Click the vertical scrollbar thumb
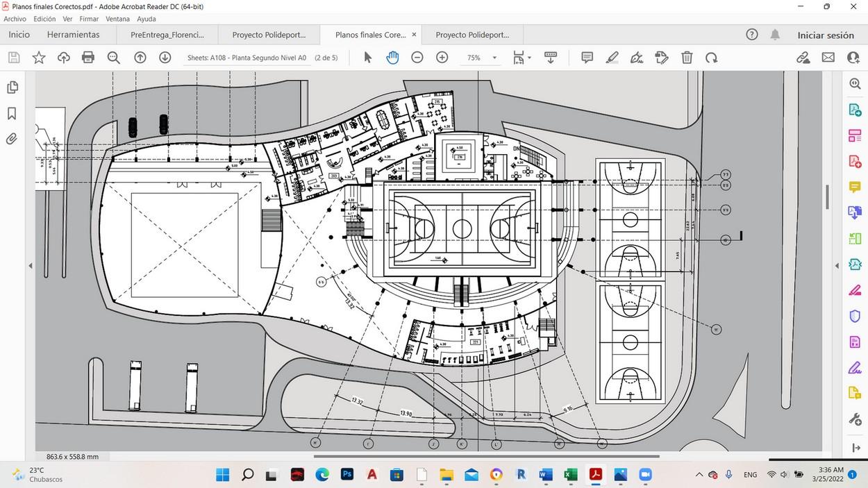The image size is (868, 488). coord(827,196)
